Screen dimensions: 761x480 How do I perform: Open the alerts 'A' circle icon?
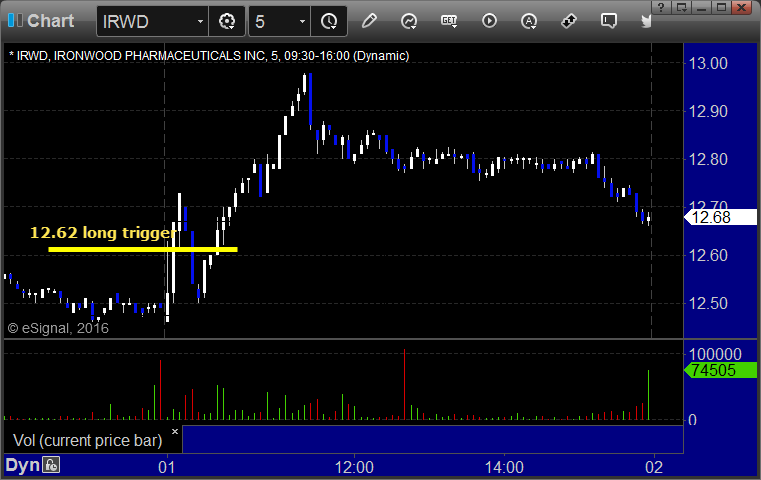529,21
